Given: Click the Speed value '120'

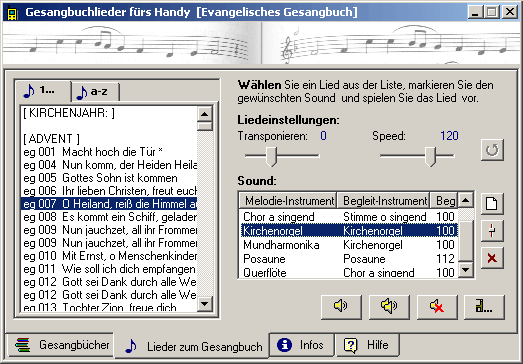Looking at the screenshot, I should coord(449,136).
